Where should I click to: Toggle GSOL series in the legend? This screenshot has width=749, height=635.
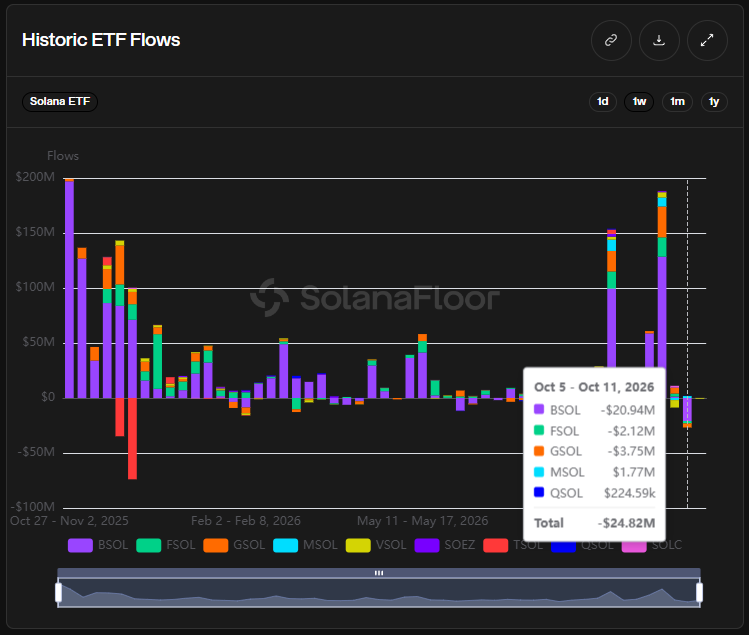[x=234, y=545]
